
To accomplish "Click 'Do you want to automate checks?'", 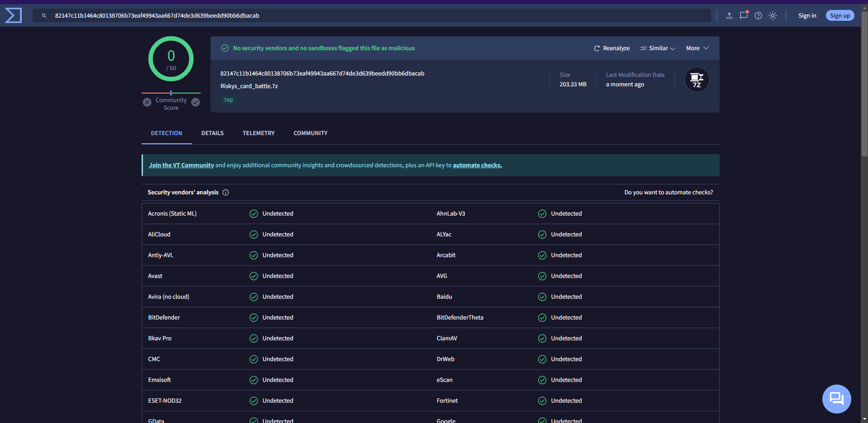I will tap(669, 193).
